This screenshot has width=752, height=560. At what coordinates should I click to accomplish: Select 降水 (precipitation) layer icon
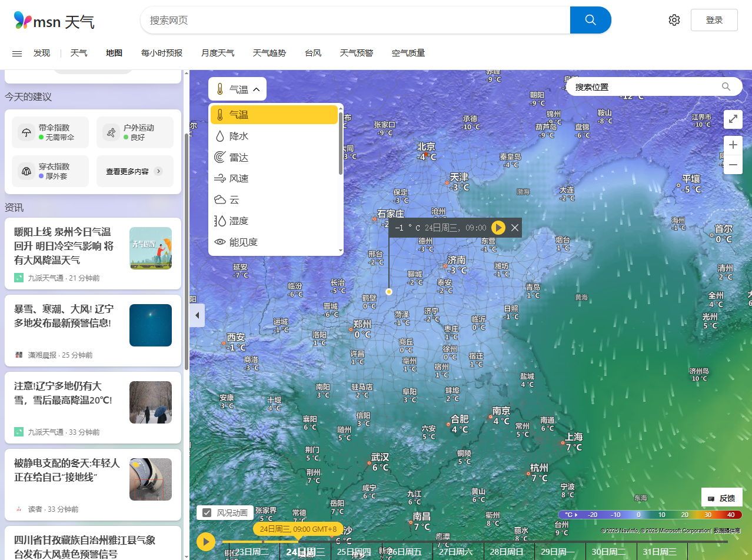tap(220, 136)
